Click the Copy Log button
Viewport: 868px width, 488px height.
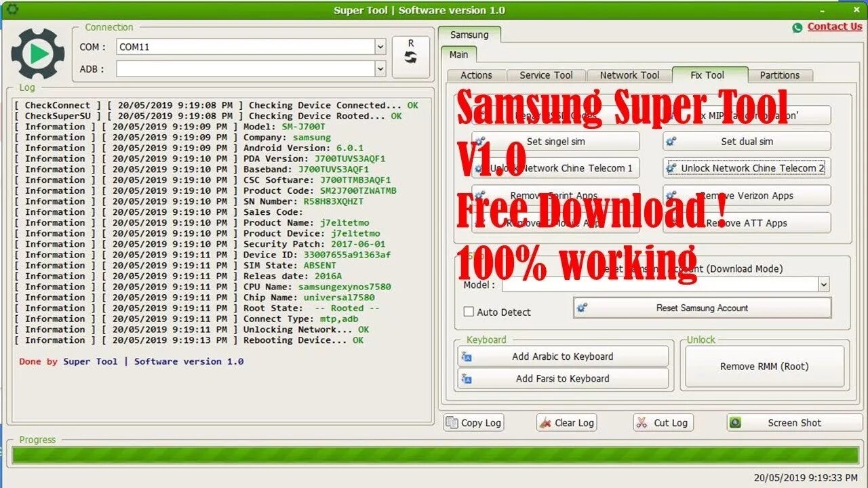click(x=474, y=422)
